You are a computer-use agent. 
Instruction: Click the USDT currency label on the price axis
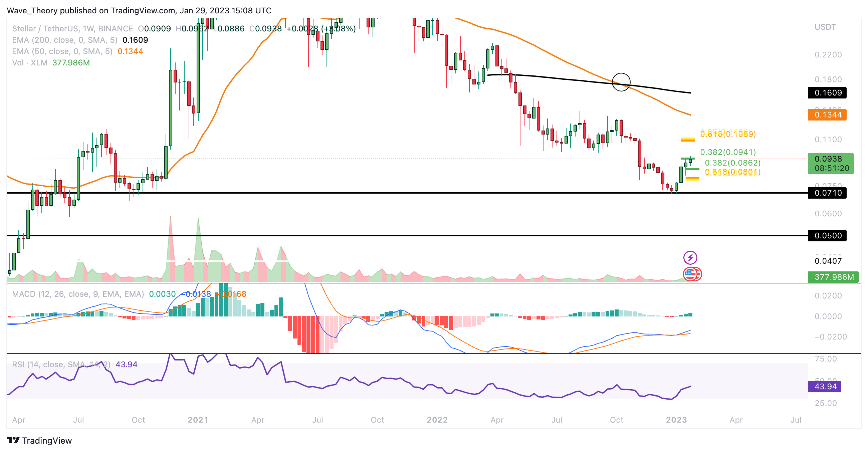click(825, 27)
